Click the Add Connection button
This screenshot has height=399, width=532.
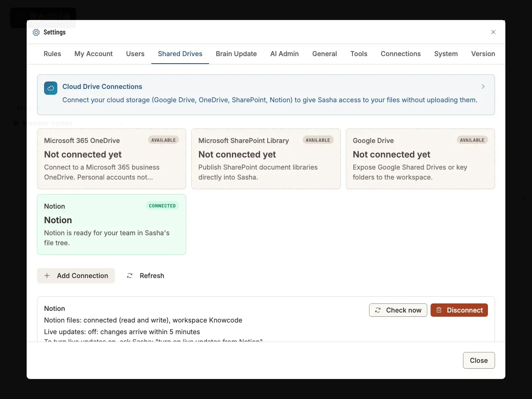[76, 276]
